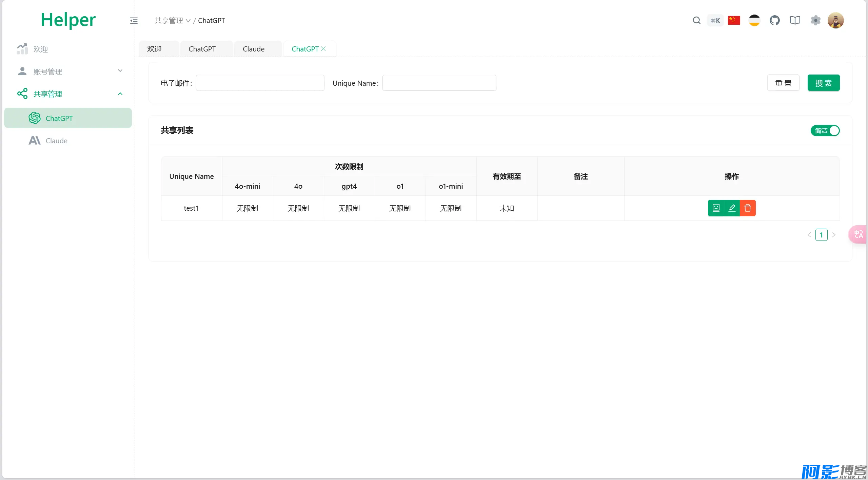Go to pagination page 1
This screenshot has width=868, height=480.
(x=821, y=235)
